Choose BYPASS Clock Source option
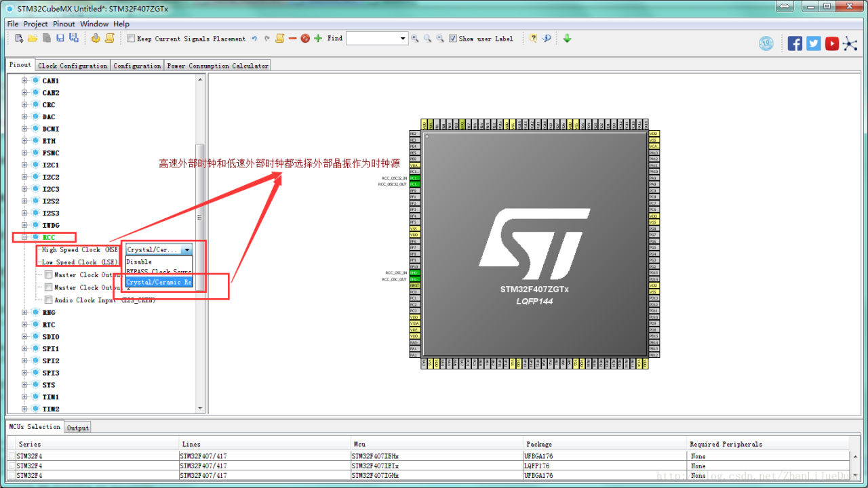Viewport: 868px width, 488px height. pyautogui.click(x=159, y=272)
